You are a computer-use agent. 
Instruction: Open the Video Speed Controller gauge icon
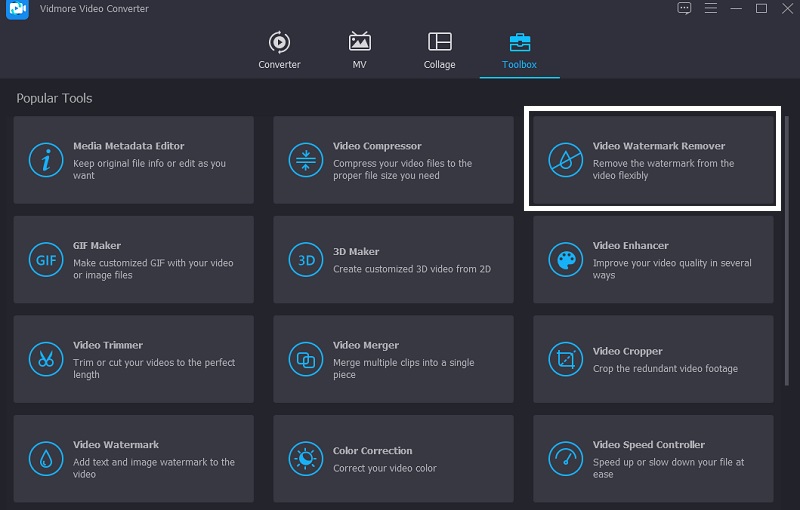click(565, 459)
